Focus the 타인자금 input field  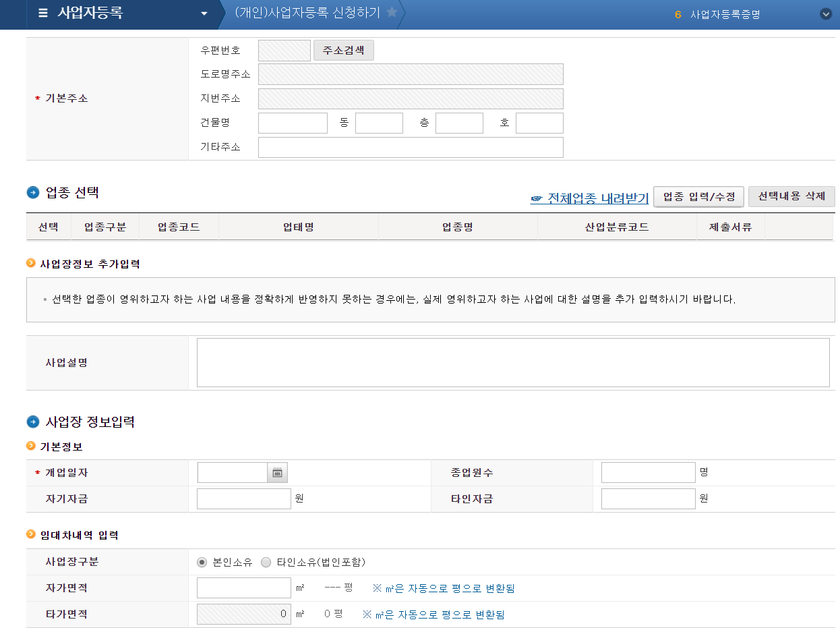(x=649, y=498)
